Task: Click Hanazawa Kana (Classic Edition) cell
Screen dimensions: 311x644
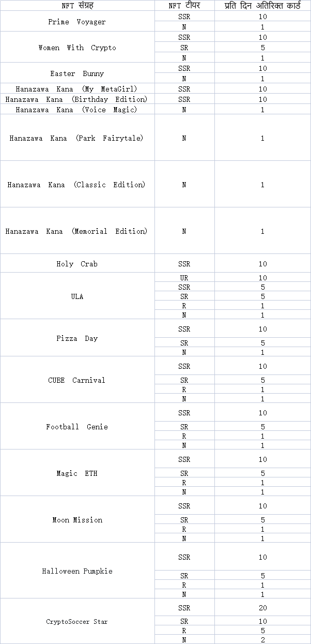Action: coord(77,185)
